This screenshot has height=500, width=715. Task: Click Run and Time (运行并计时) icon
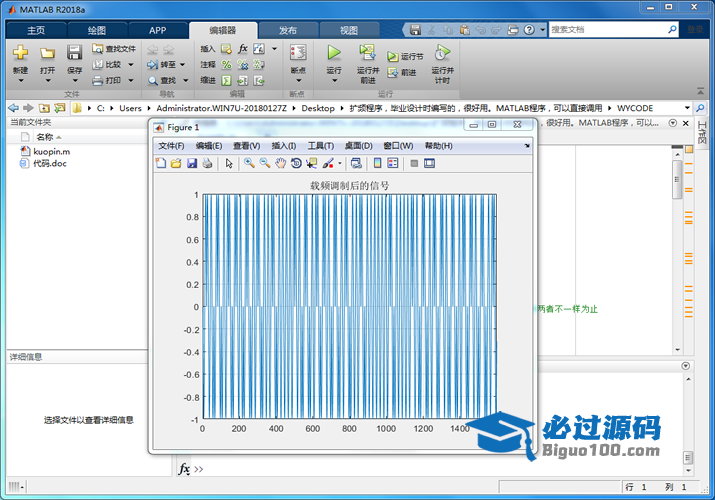pyautogui.click(x=442, y=53)
